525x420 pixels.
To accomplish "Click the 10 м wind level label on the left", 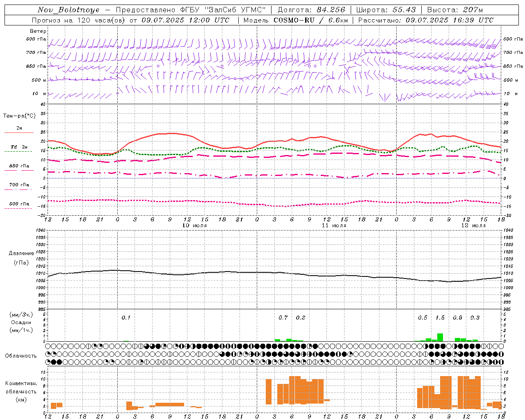I will click(39, 94).
